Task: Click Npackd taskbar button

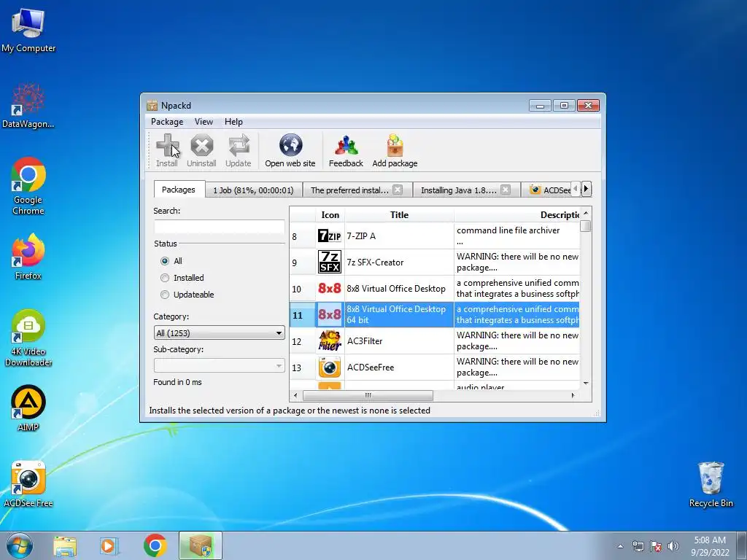Action: (x=201, y=545)
